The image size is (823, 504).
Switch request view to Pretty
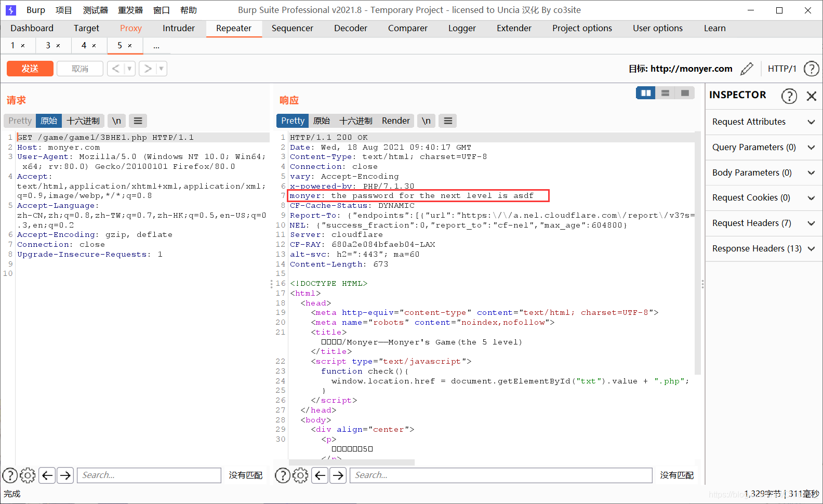pyautogui.click(x=20, y=121)
